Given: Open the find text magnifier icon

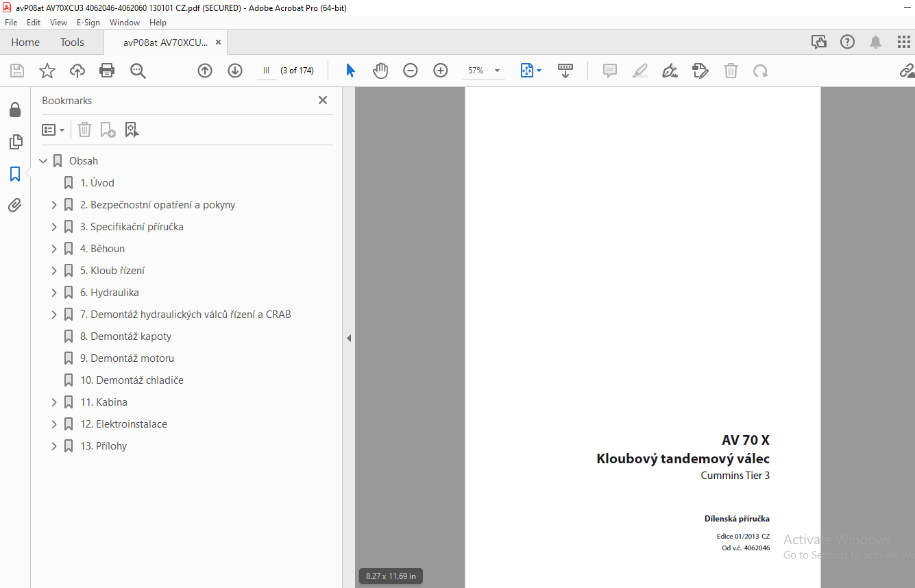Looking at the screenshot, I should pos(138,71).
